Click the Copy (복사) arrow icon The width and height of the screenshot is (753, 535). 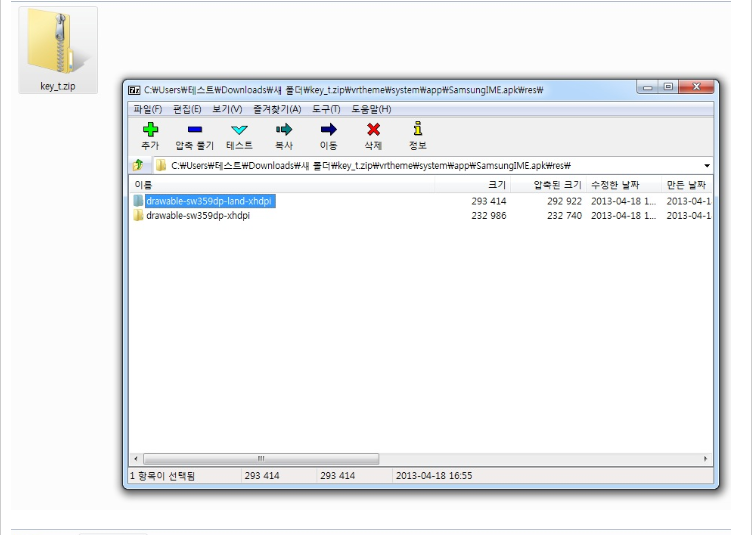[x=284, y=130]
